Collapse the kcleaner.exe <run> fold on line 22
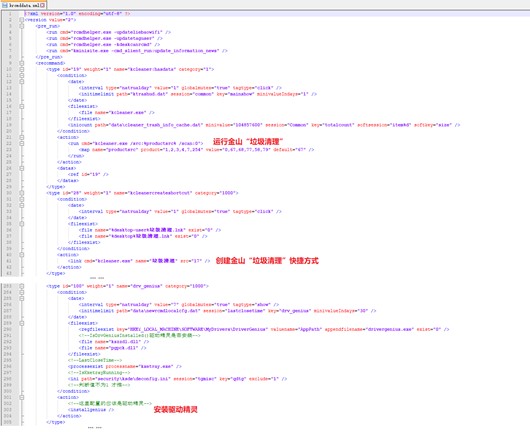 point(22,143)
